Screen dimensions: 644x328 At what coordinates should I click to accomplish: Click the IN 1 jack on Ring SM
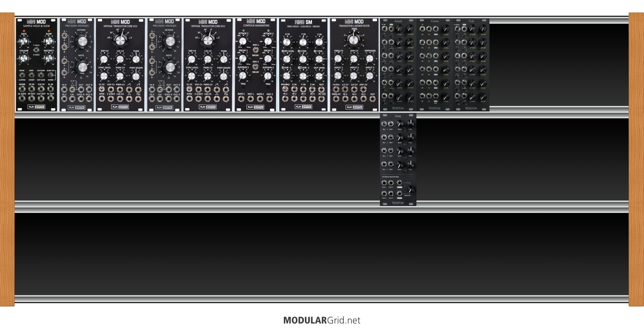pos(285,99)
